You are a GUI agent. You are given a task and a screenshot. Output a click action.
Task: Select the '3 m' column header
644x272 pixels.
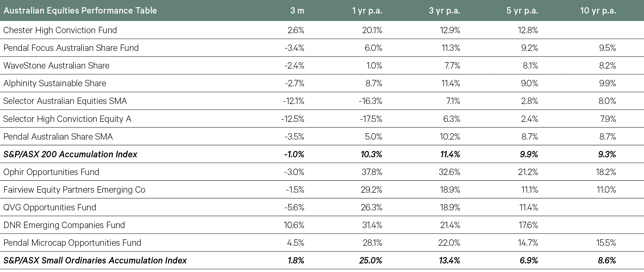(x=297, y=11)
